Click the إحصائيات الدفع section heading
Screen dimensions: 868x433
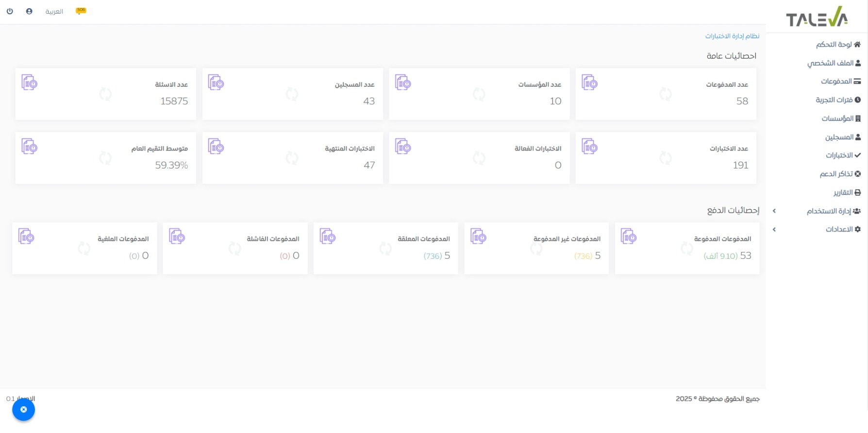[733, 211]
